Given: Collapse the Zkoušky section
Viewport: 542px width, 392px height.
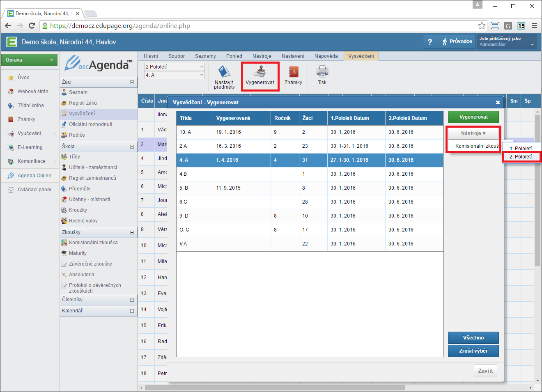Looking at the screenshot, I should (x=132, y=232).
